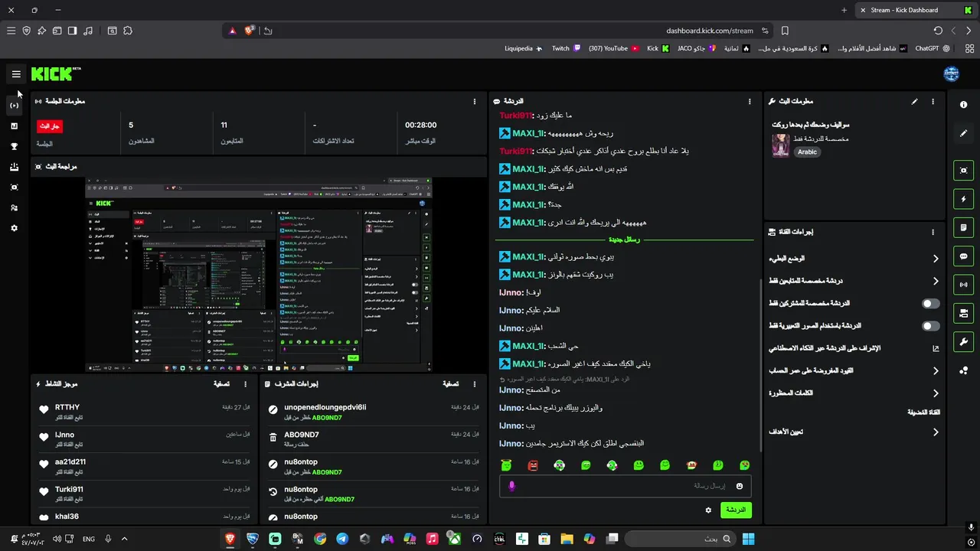
Task: Insert the red angry quick emote
Action: (533, 465)
